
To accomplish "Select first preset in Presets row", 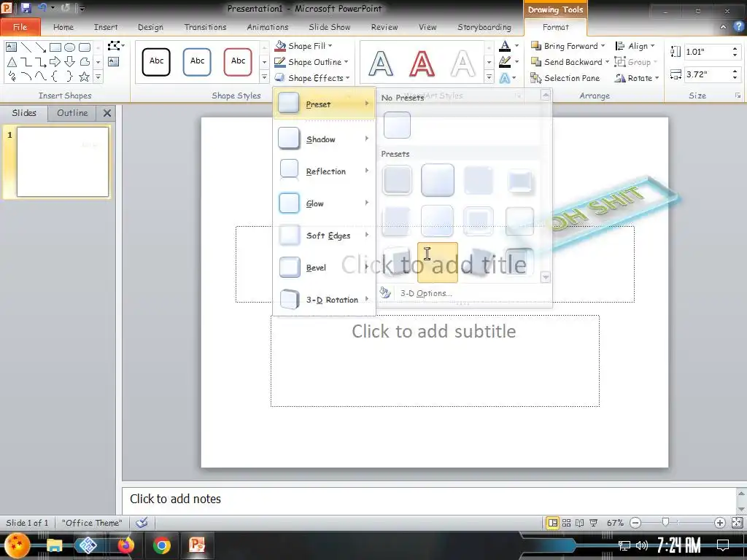I will coord(397,180).
